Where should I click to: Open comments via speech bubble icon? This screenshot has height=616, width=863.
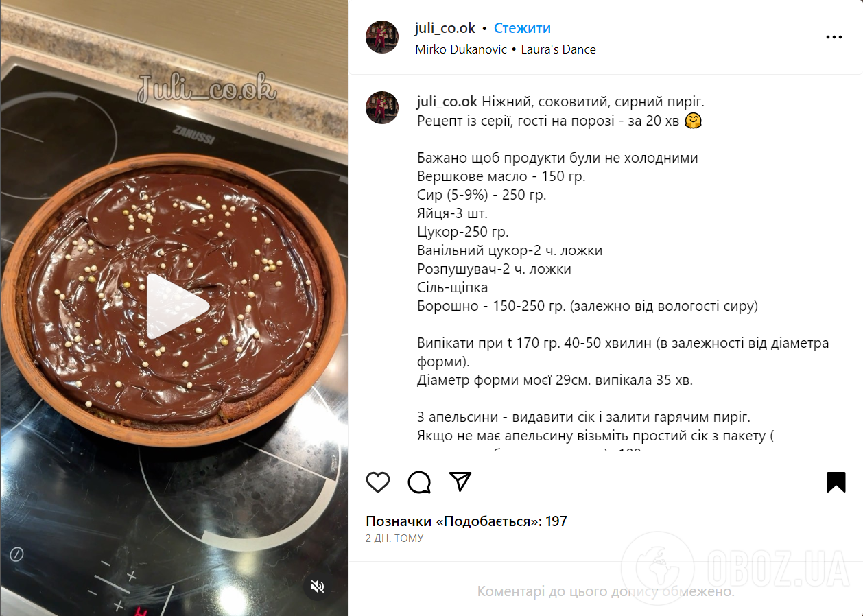point(419,482)
